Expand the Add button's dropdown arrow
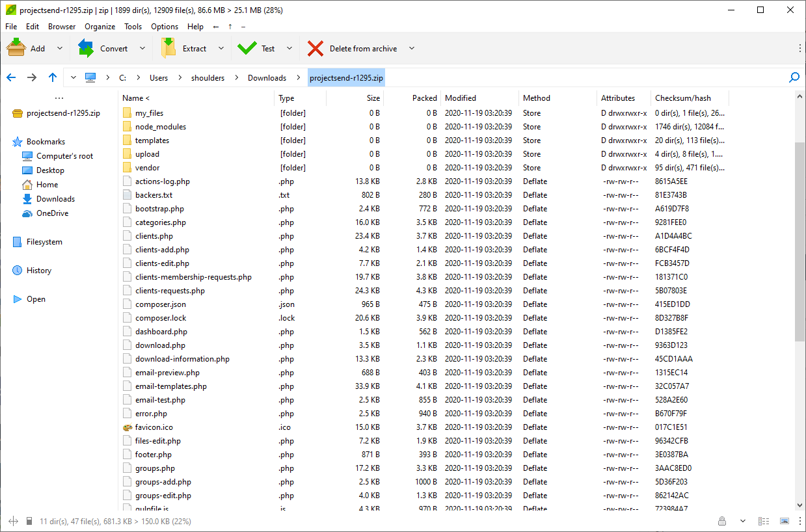The image size is (806, 532). pyautogui.click(x=59, y=47)
